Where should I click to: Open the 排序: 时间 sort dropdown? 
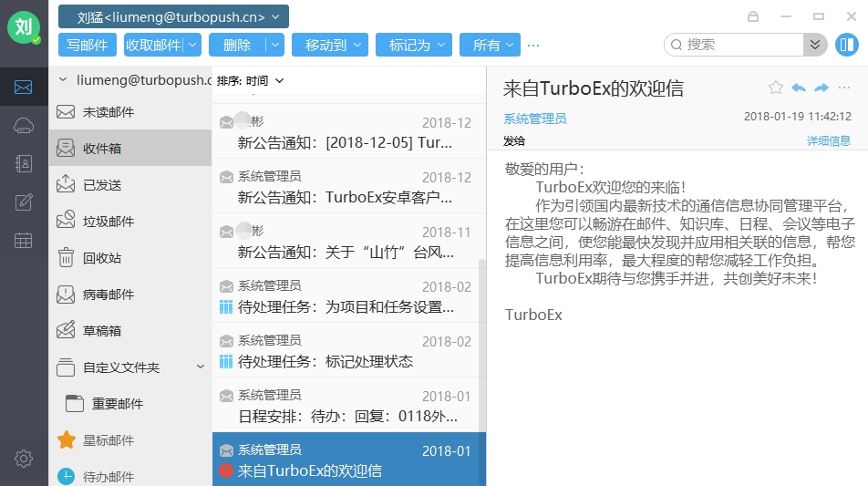250,81
